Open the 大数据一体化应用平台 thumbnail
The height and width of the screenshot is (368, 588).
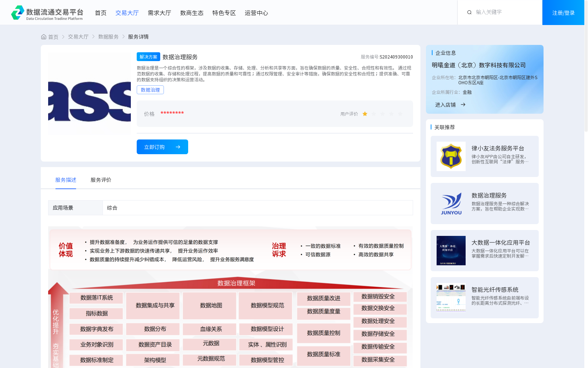(x=451, y=251)
